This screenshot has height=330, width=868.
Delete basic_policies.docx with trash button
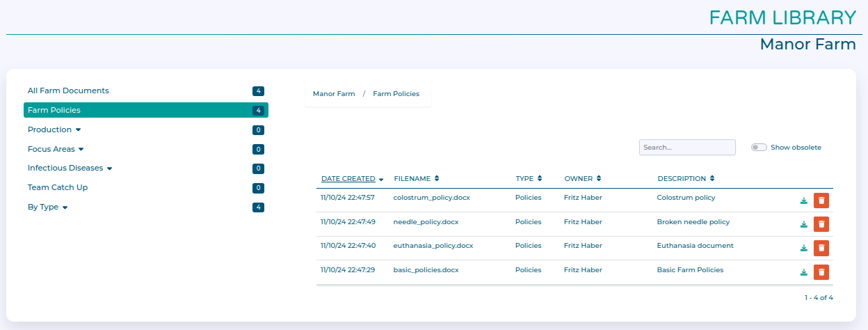(x=821, y=272)
